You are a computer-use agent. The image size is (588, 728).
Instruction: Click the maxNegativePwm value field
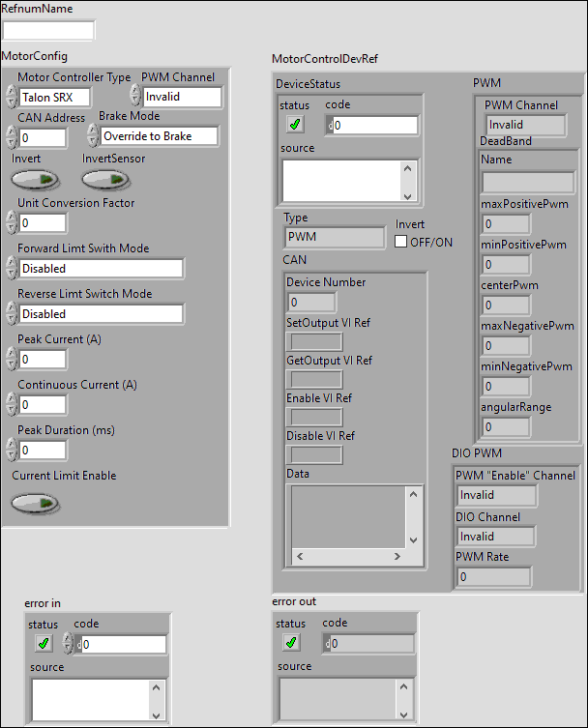506,346
